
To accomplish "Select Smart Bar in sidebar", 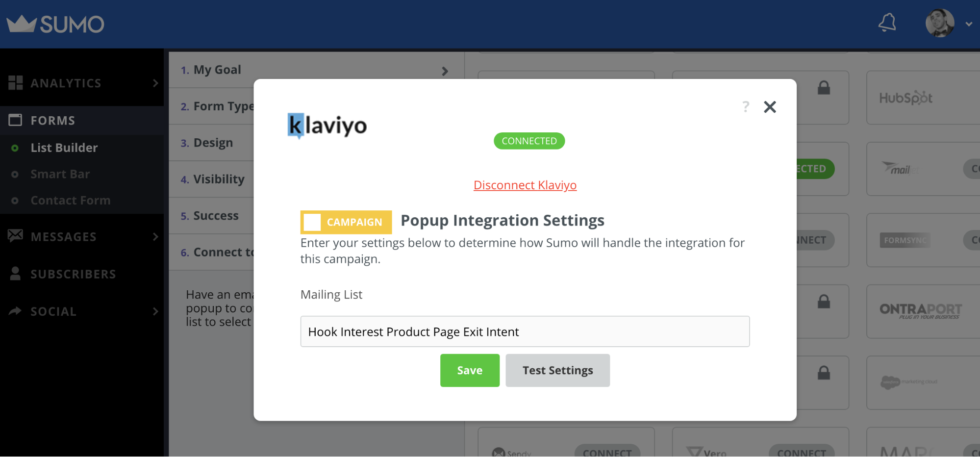I will (60, 174).
